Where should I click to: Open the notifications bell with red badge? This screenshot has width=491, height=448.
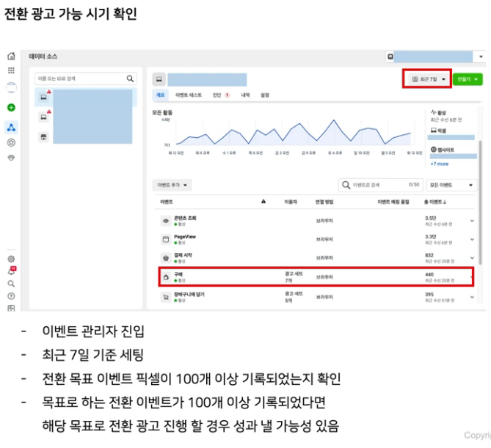(12, 271)
